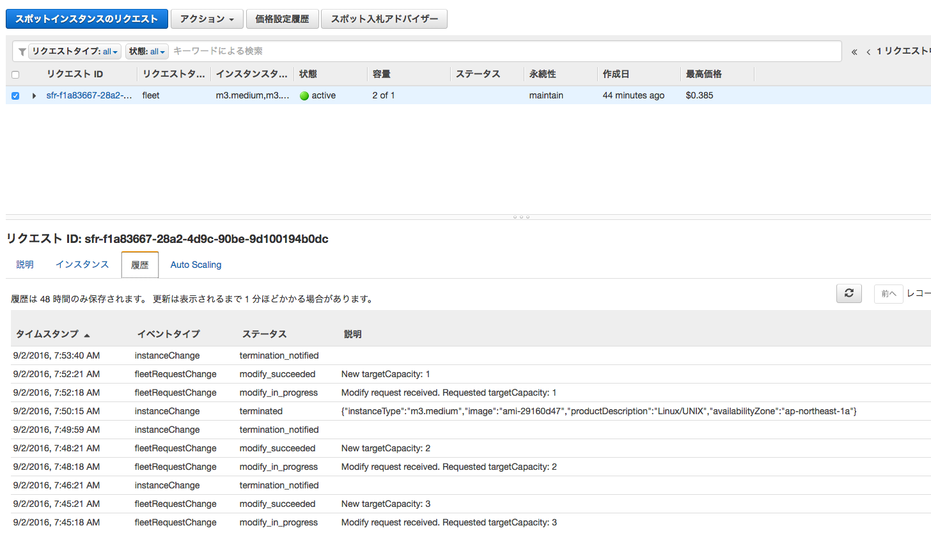931x560 pixels.
Task: Refresh the history list
Action: pyautogui.click(x=849, y=293)
